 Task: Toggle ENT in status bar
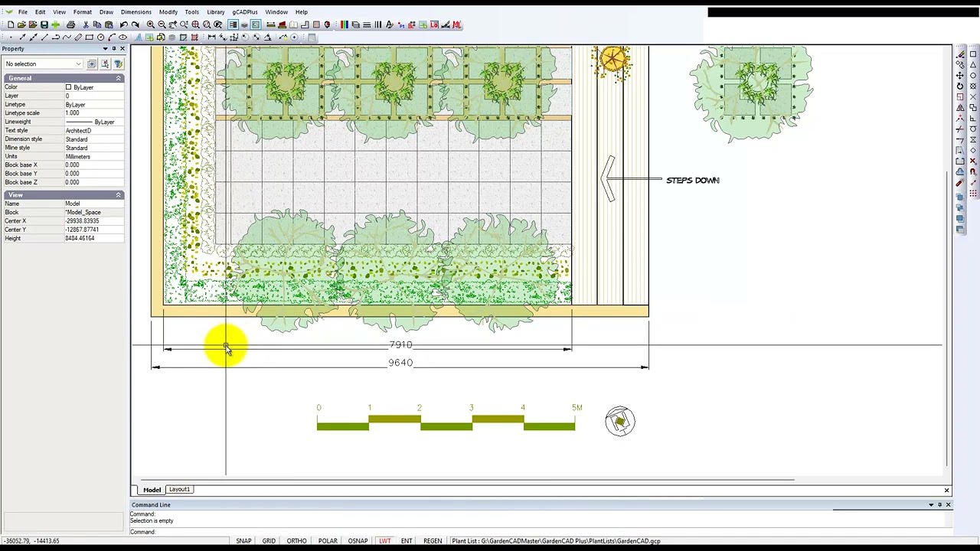(407, 541)
